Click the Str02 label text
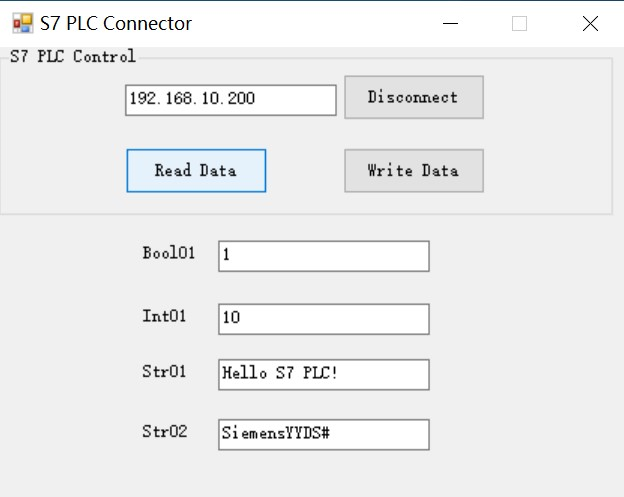Viewport: 624px width, 497px height. (x=164, y=432)
